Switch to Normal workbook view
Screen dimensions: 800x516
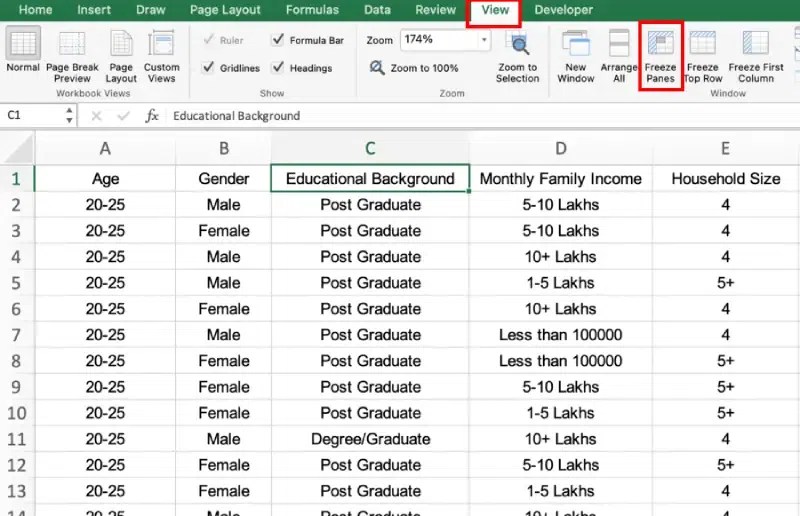[x=23, y=50]
